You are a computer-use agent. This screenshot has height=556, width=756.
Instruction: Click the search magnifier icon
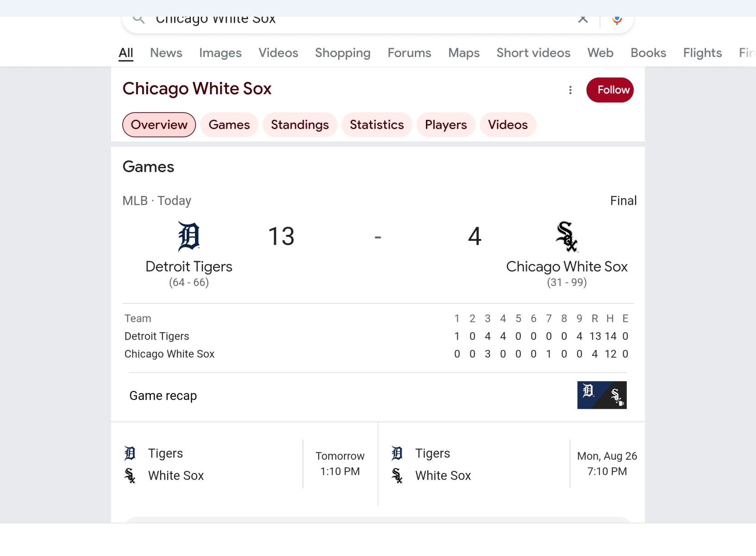[x=138, y=19]
